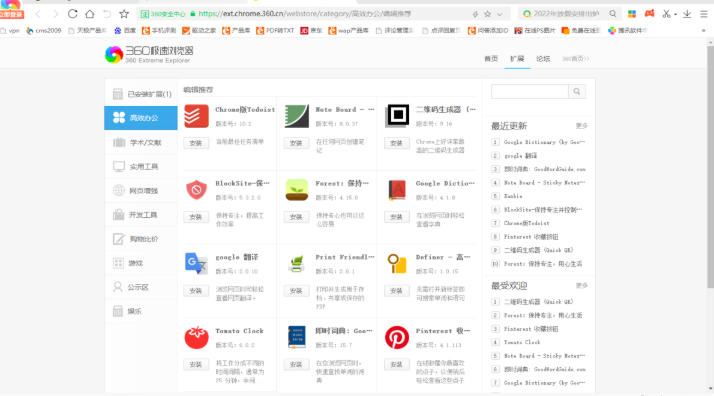Expand the address bar dropdown chevron
The height and width of the screenshot is (396, 714).
(x=500, y=14)
